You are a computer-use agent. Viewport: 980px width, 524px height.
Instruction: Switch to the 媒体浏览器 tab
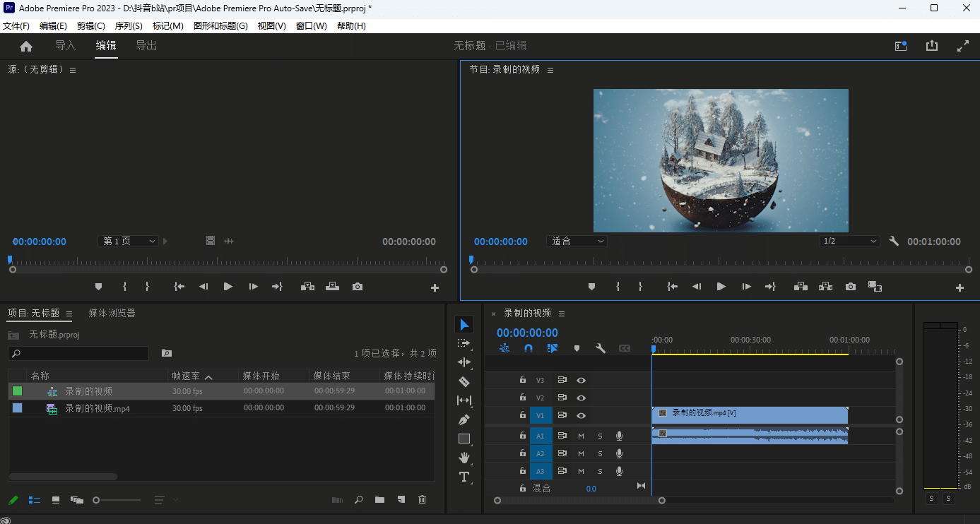[x=112, y=313]
